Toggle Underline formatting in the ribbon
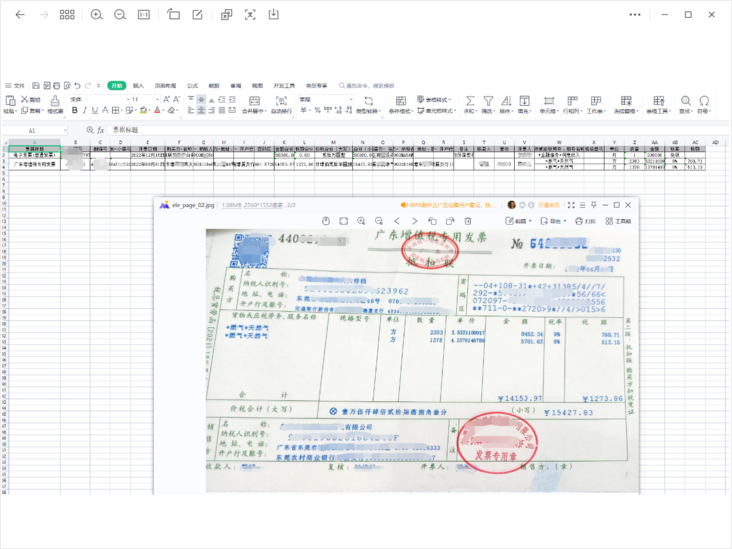Image resolution: width=732 pixels, height=549 pixels. (x=95, y=110)
